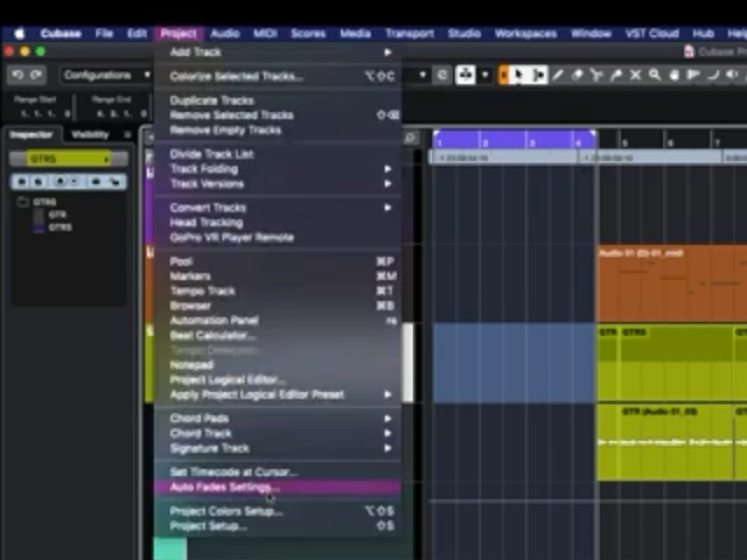Select the Erase tool
This screenshot has width=747, height=560.
pos(577,75)
